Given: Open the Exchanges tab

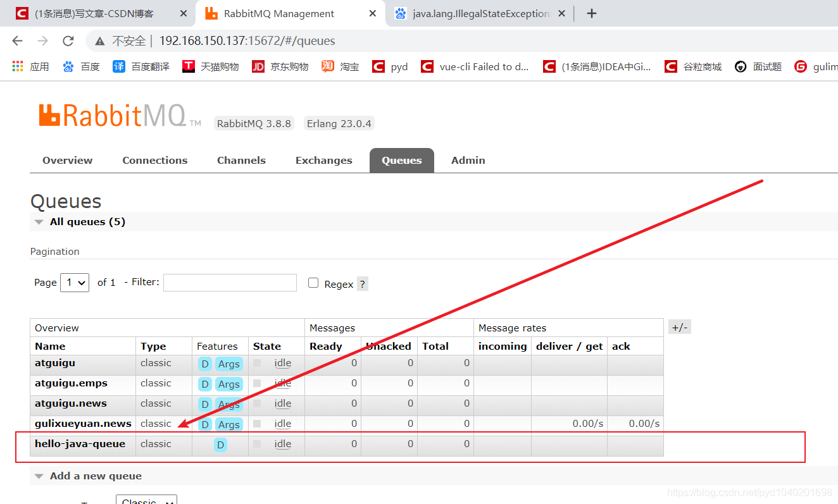Looking at the screenshot, I should (x=324, y=160).
